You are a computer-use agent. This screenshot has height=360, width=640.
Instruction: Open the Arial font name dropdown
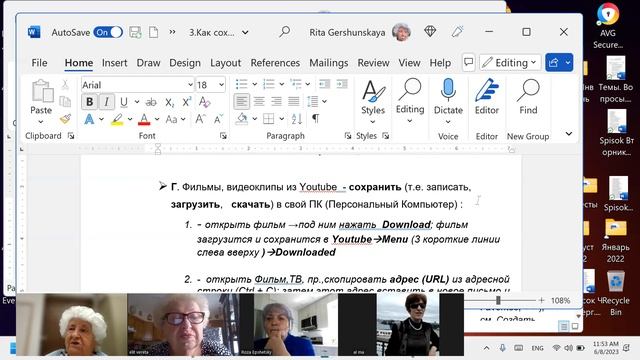click(x=190, y=85)
